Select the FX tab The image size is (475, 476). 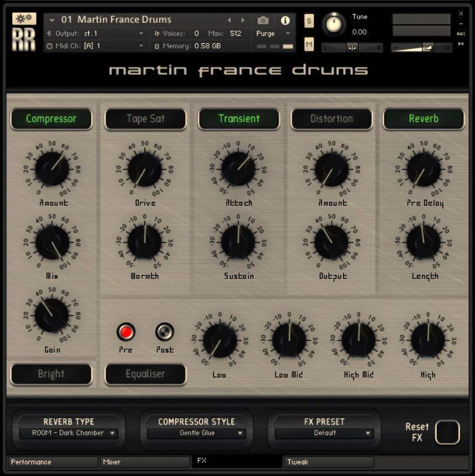click(x=237, y=461)
